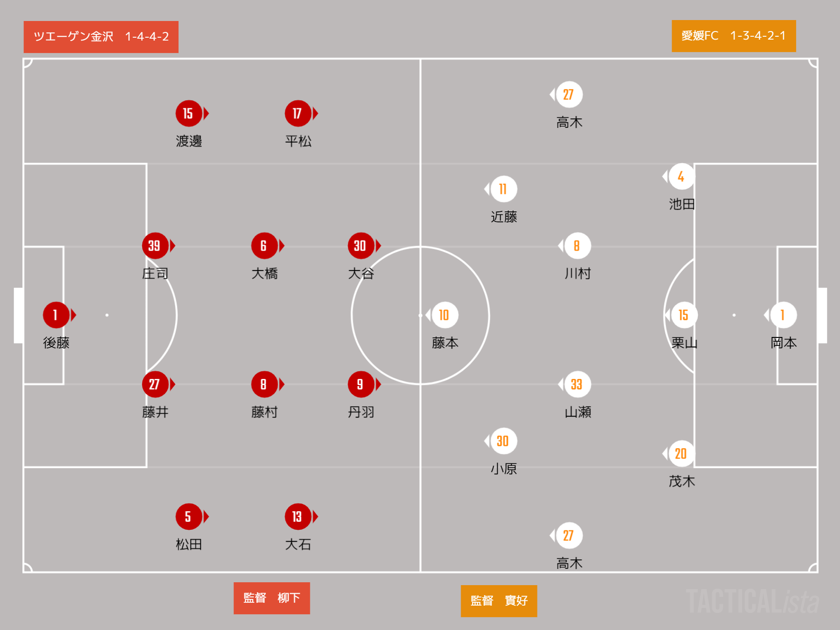The width and height of the screenshot is (840, 630).
Task: Select white number 20 茂木 marker
Action: pyautogui.click(x=682, y=453)
